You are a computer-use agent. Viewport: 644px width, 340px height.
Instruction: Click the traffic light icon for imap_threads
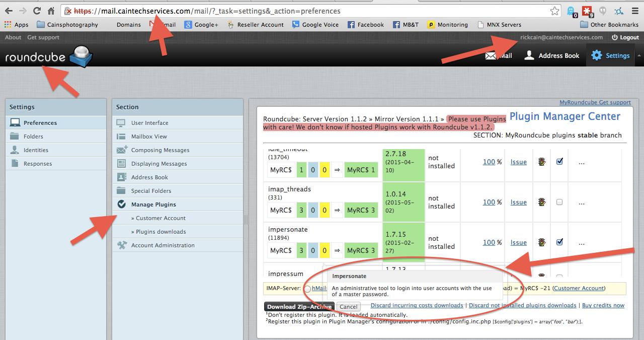point(542,202)
